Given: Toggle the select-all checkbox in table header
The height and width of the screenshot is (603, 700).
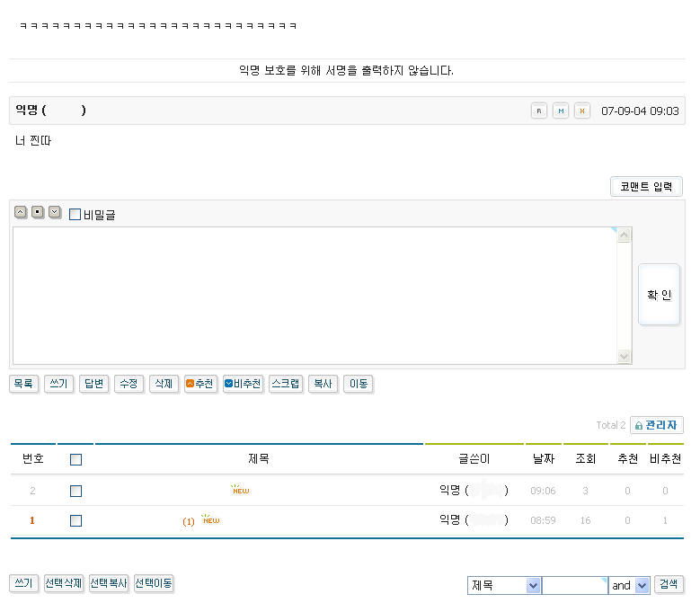Looking at the screenshot, I should [x=75, y=460].
